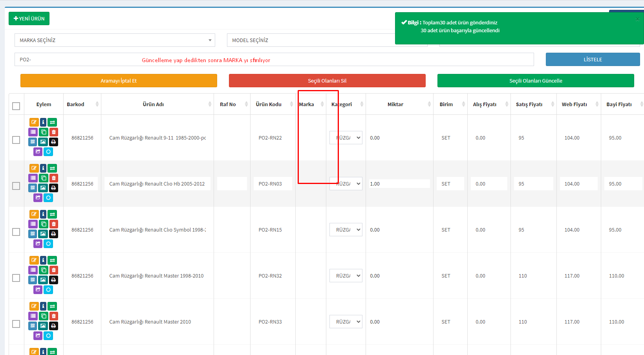The width and height of the screenshot is (644, 355).
Task: Click the QR code icon for PO2-RN33
Action: click(33, 326)
